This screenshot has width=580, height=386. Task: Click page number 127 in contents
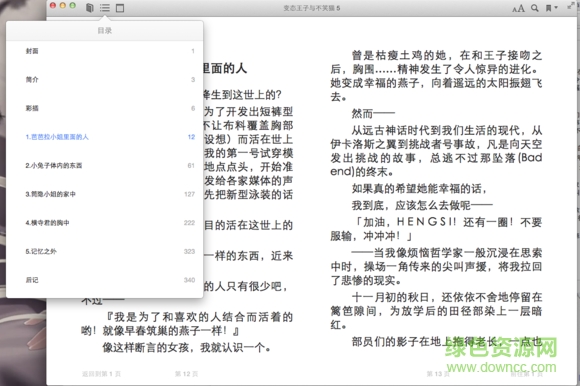[x=189, y=194]
